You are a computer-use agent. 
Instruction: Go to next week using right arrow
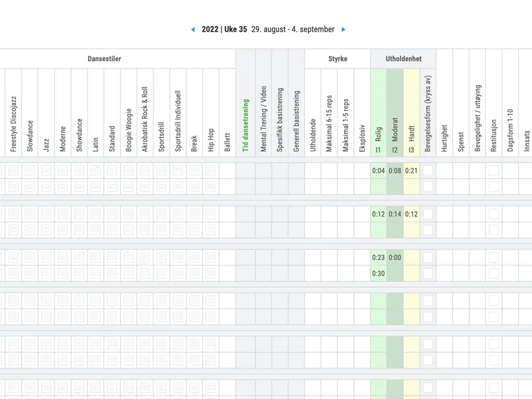tap(343, 30)
